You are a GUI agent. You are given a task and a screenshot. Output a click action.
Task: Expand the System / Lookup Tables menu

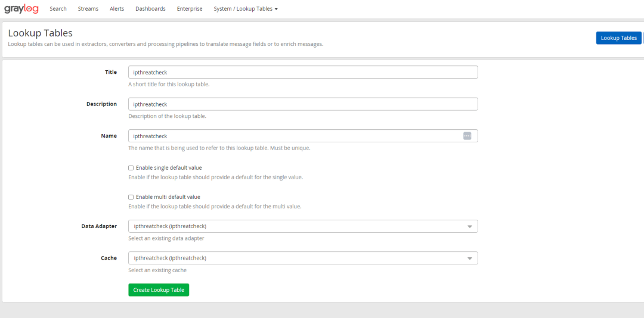(x=246, y=9)
